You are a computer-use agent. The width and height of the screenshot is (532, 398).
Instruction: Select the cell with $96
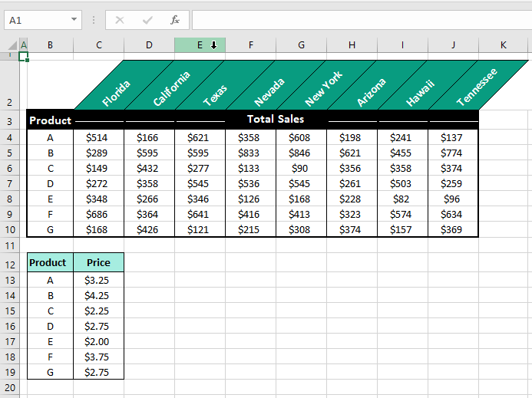point(453,199)
